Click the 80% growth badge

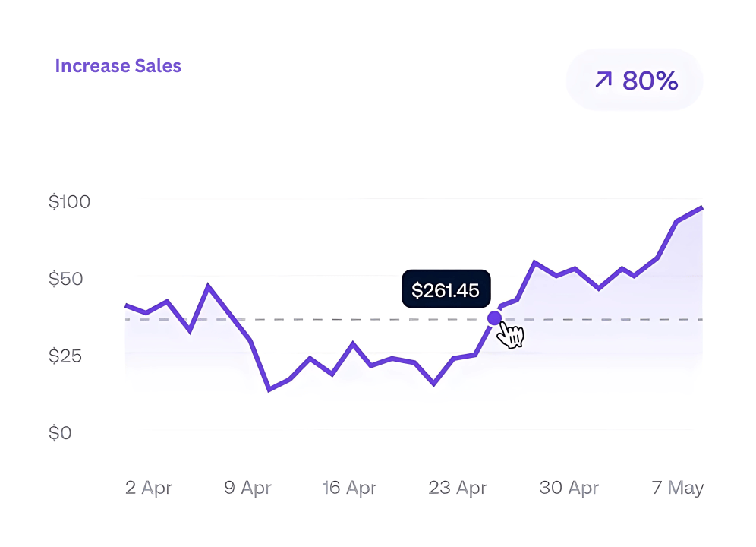(635, 80)
